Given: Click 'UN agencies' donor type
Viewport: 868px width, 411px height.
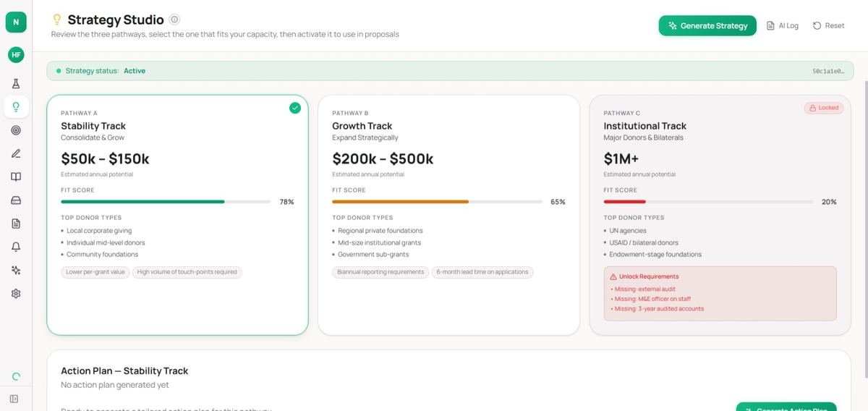Looking at the screenshot, I should [x=628, y=231].
